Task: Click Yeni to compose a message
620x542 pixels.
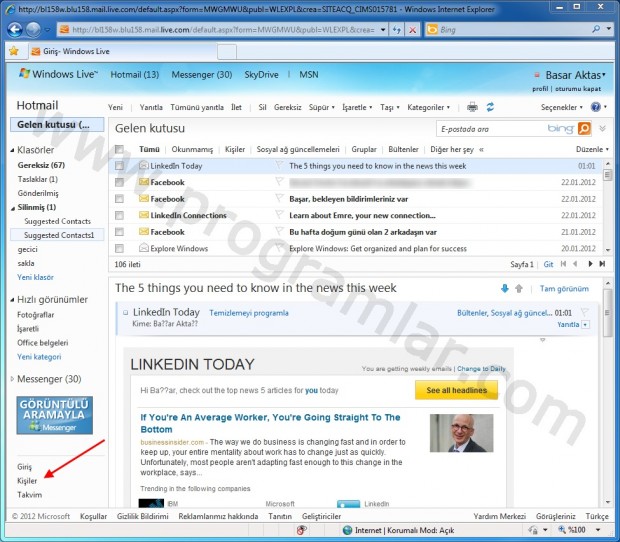Action: (115, 107)
